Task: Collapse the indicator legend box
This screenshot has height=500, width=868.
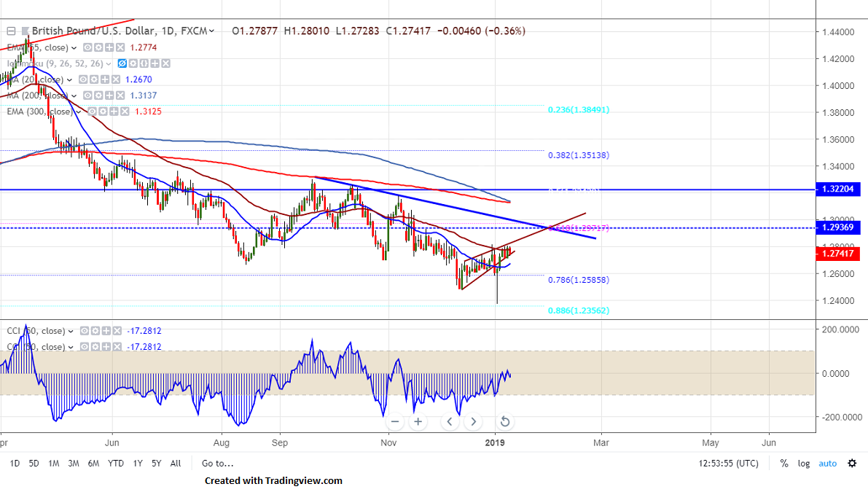Action: [x=11, y=31]
